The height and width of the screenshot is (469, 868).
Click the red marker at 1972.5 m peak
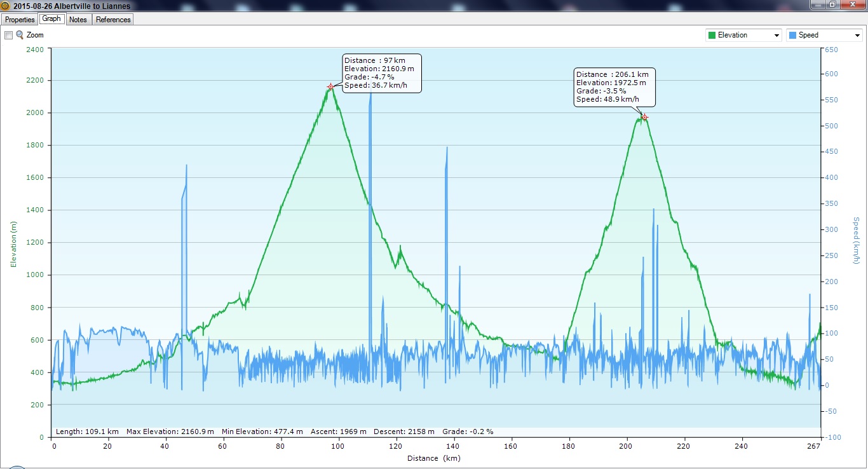644,117
